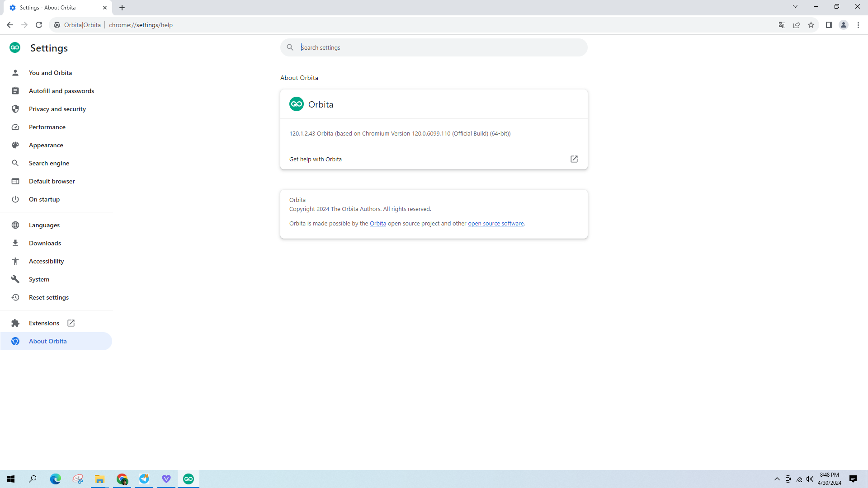This screenshot has height=488, width=868.
Task: Click the Orbita project hyperlink
Action: 377,224
